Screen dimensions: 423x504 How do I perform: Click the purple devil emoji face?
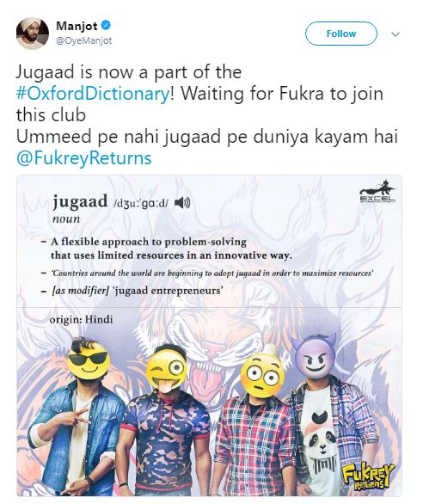315,359
